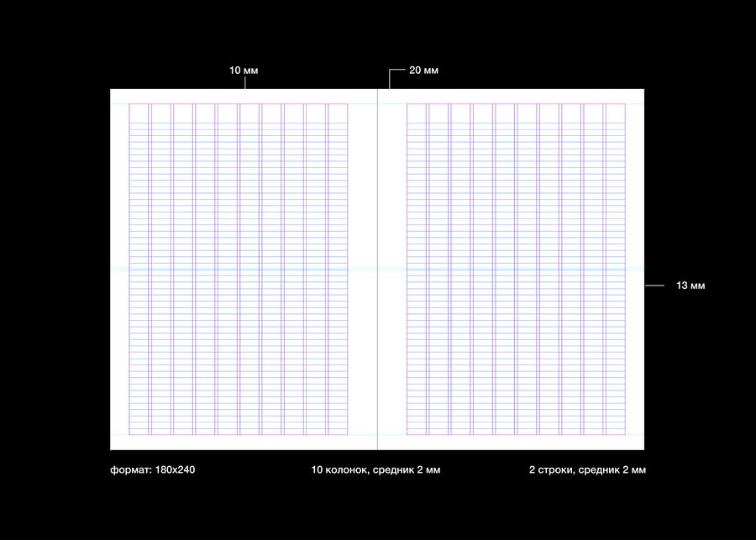The height and width of the screenshot is (540, 756).
Task: Select the "формат: 180x240" caption
Action: pos(152,469)
